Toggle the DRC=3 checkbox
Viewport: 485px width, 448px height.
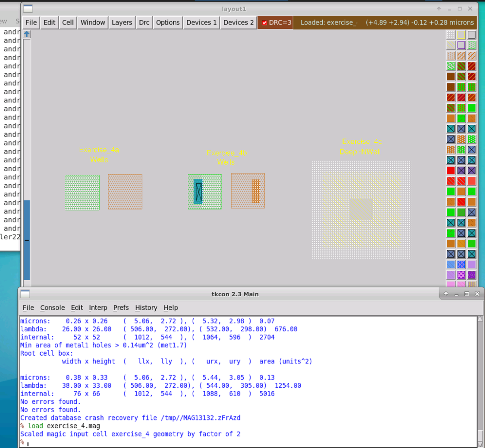(264, 22)
